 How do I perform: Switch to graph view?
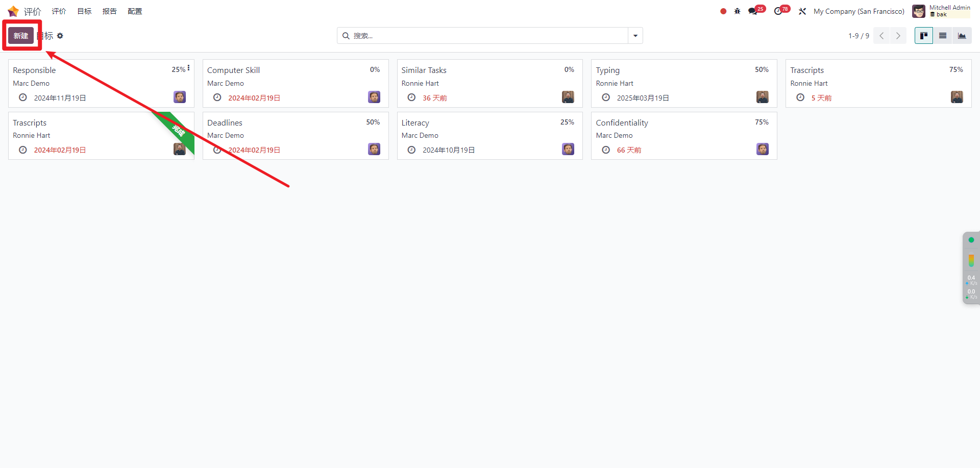962,36
